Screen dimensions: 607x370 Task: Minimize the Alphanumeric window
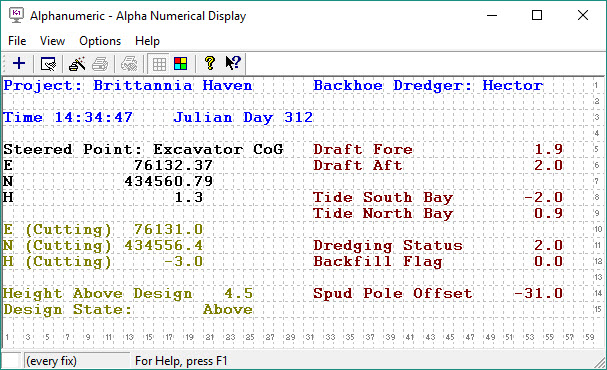[x=492, y=15]
